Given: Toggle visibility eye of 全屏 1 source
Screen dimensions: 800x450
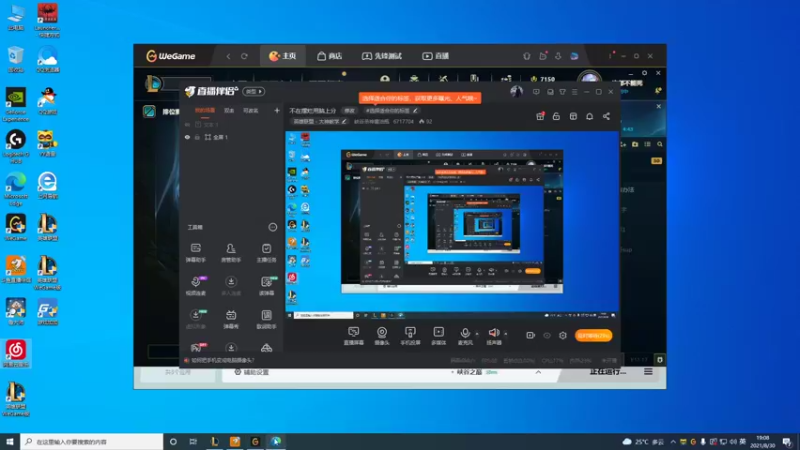Looking at the screenshot, I should point(187,137).
